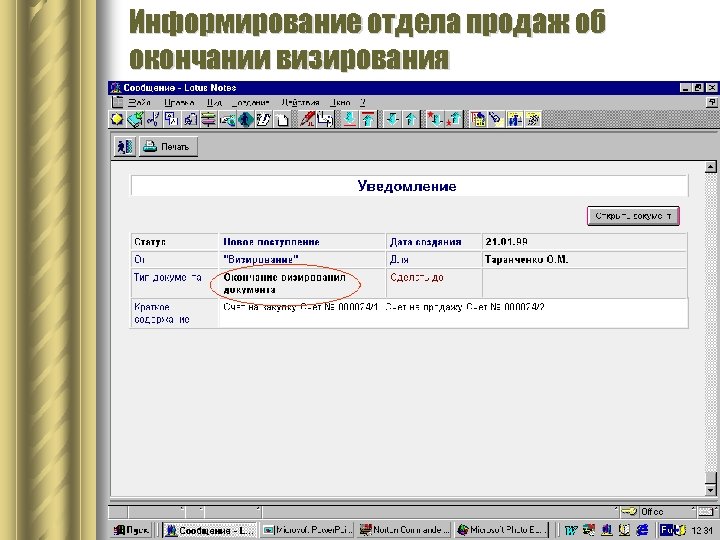The width and height of the screenshot is (720, 540).
Task: Click the restore button of inner document window
Action: 711,102
